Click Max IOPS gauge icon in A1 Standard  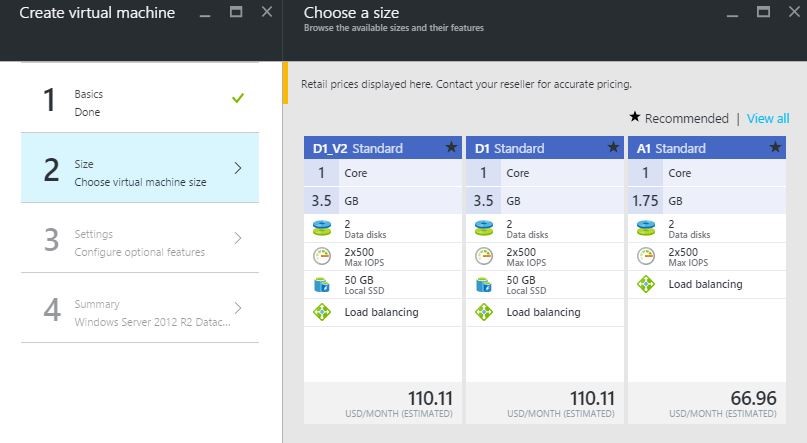tap(646, 256)
